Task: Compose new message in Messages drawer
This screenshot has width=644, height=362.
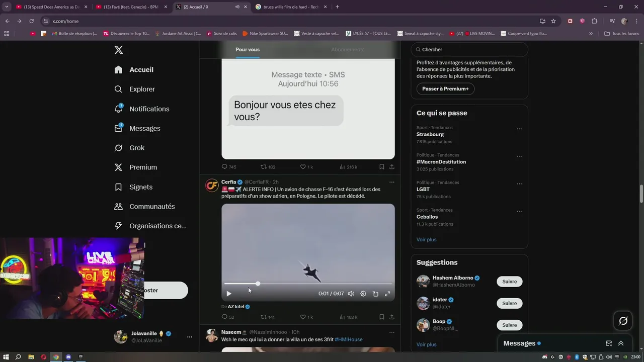Action: pos(609,343)
